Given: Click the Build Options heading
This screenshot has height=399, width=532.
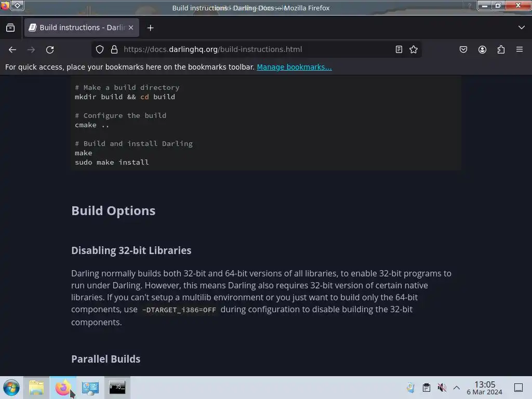Looking at the screenshot, I should (113, 211).
